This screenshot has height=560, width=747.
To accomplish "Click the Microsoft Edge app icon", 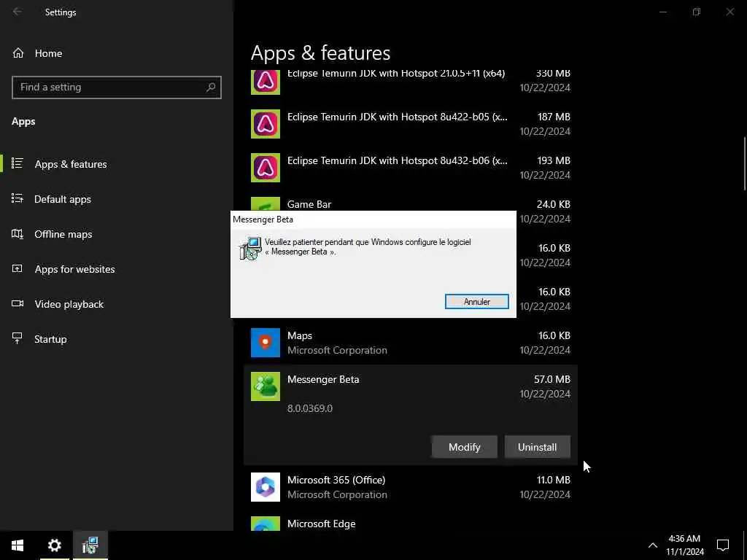I will point(266,524).
